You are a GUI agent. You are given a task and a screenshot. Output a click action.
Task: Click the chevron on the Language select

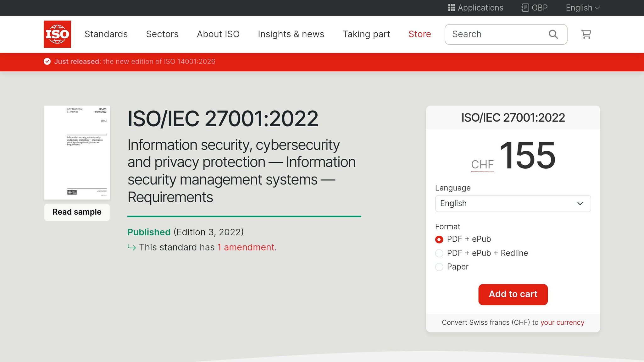pyautogui.click(x=580, y=204)
